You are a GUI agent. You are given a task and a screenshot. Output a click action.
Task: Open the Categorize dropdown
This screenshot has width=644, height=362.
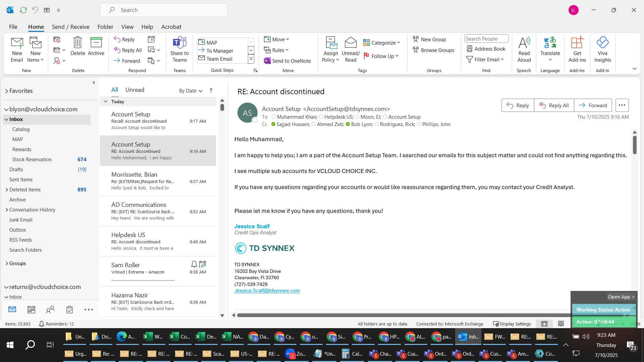point(382,43)
